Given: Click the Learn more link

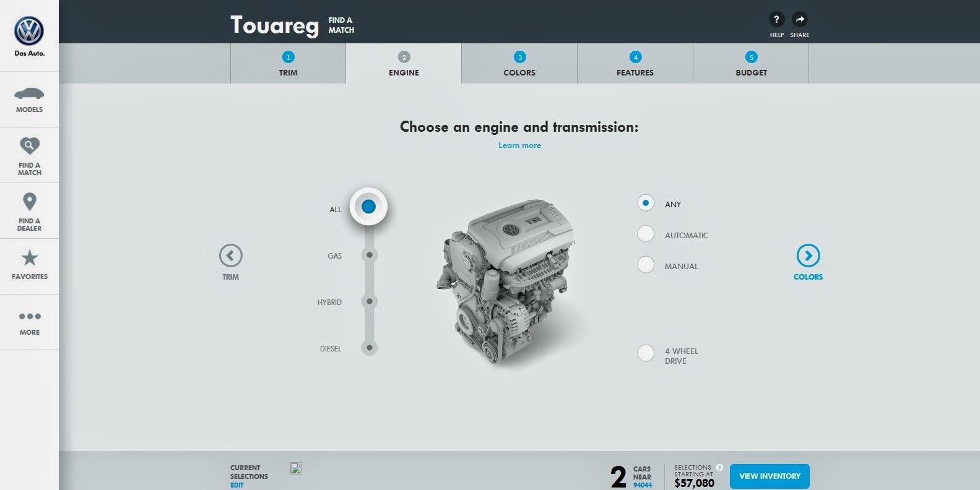Looking at the screenshot, I should (519, 145).
